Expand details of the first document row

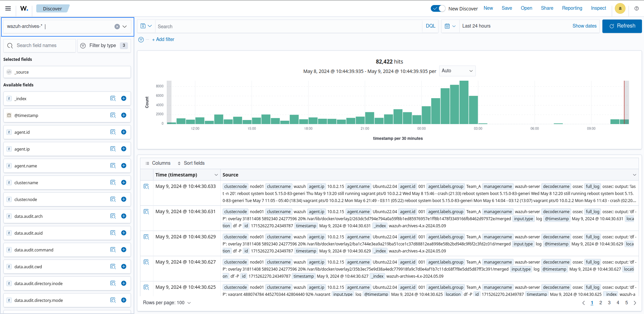coord(146,186)
